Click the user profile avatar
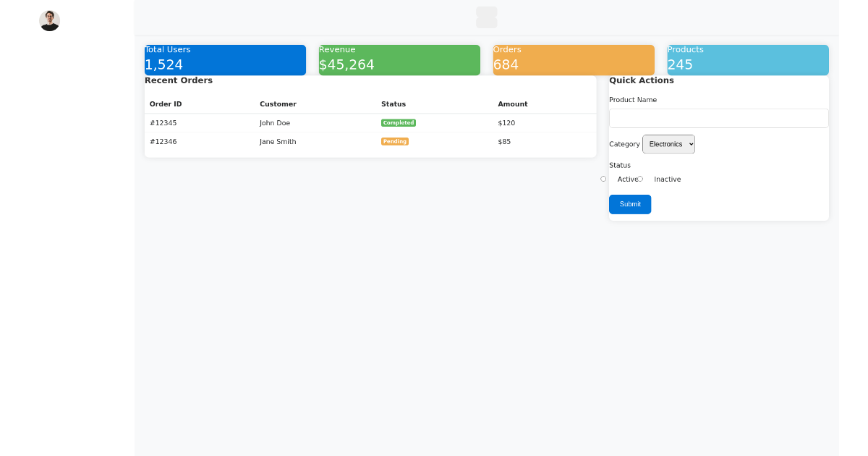The height and width of the screenshot is (456, 868). coord(49,20)
